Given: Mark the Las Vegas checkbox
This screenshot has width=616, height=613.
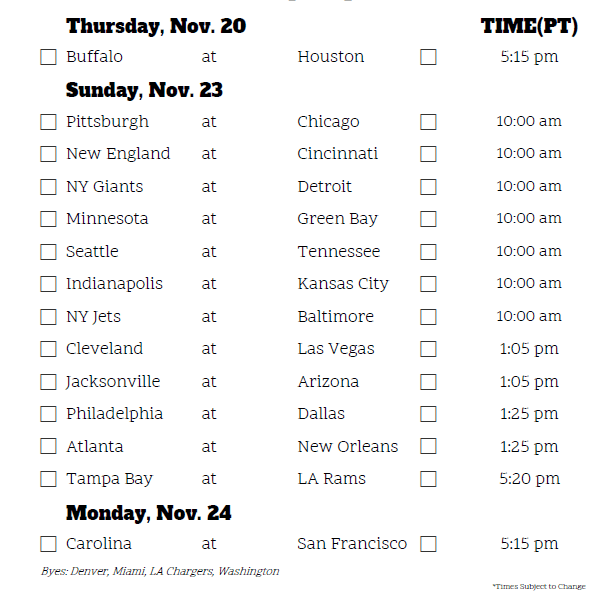Looking at the screenshot, I should tap(428, 349).
